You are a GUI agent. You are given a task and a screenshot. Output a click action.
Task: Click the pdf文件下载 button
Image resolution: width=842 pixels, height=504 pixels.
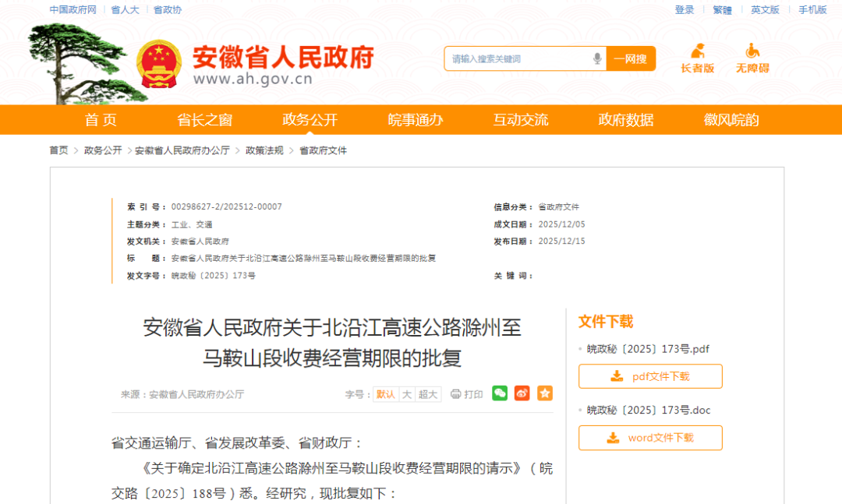point(650,376)
